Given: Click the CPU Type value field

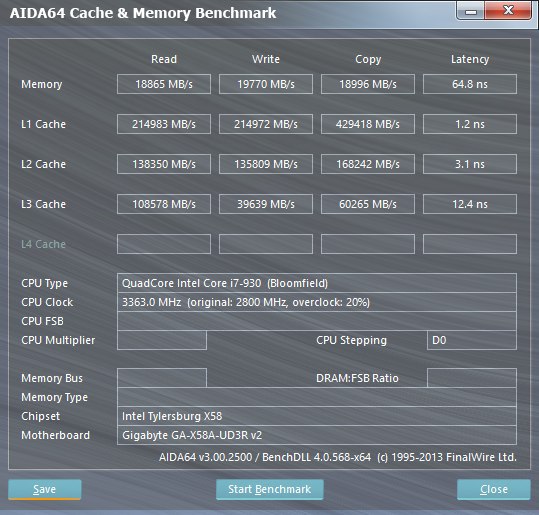Looking at the screenshot, I should [x=317, y=283].
